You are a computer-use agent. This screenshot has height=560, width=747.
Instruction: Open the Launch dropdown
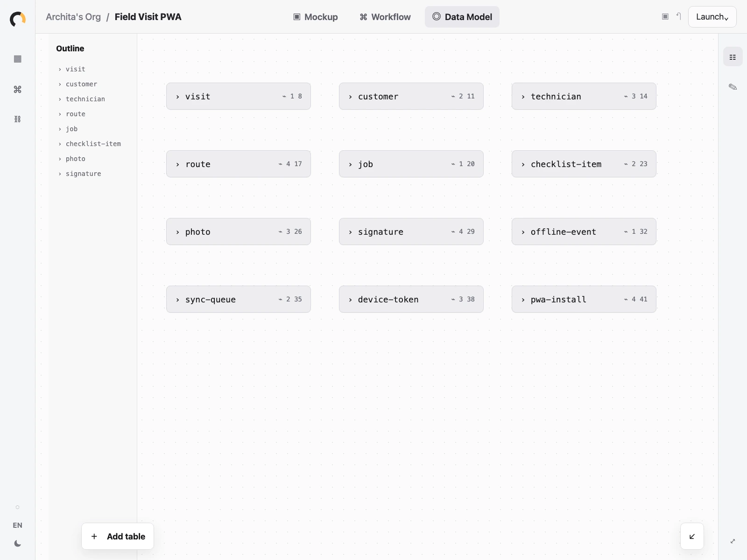[x=712, y=17]
